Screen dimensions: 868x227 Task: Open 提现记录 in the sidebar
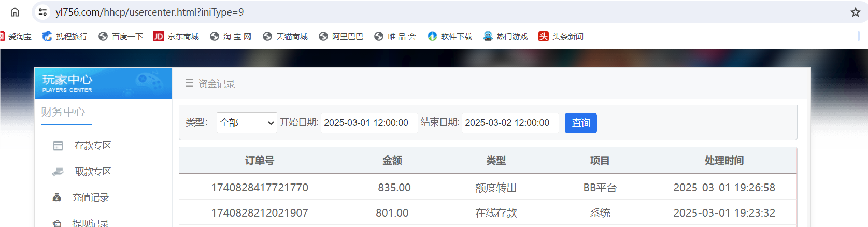coord(90,223)
